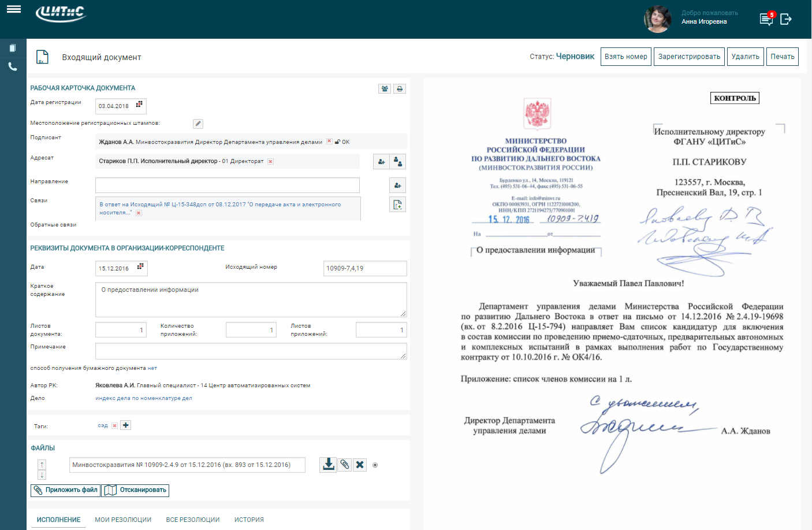The image size is (812, 530).
Task: Click the Зарегистрировать button
Action: coord(689,57)
